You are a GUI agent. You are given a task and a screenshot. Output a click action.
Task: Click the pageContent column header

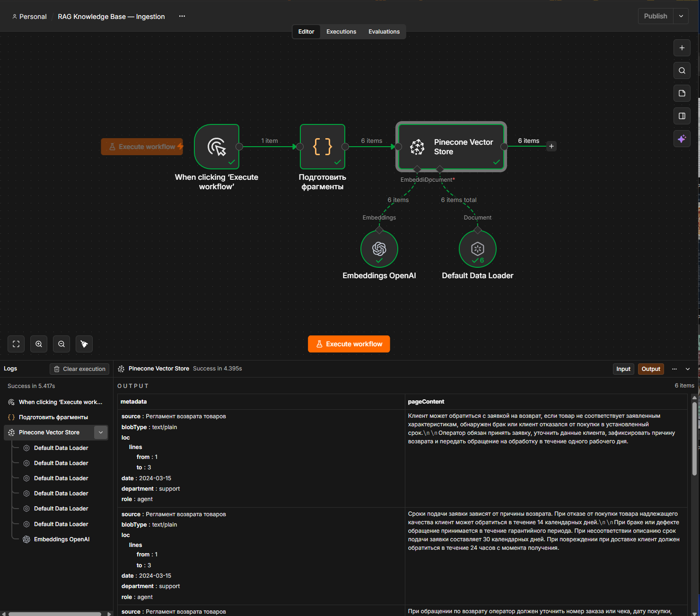426,402
